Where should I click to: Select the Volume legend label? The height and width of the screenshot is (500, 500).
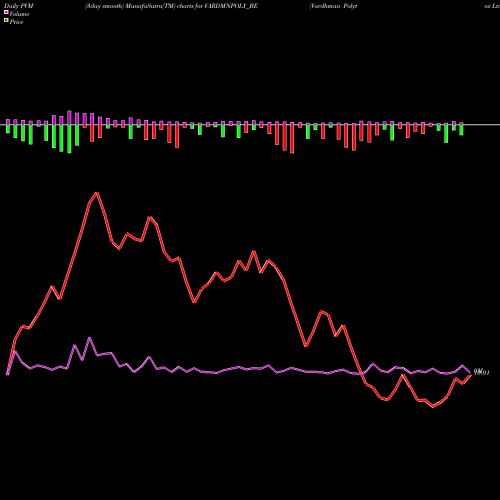[19, 14]
